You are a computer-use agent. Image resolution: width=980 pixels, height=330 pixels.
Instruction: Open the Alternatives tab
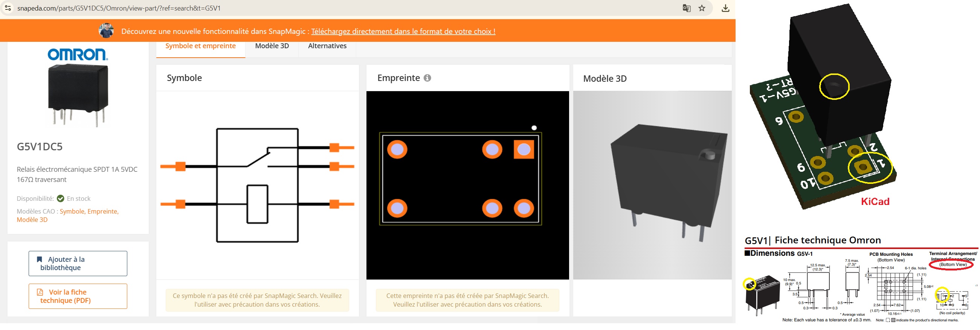click(327, 46)
